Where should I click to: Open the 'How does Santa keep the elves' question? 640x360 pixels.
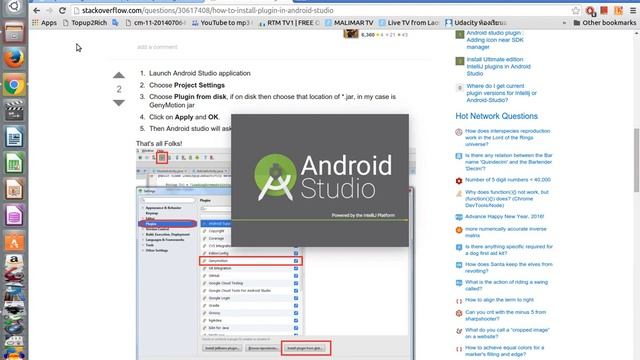click(509, 268)
